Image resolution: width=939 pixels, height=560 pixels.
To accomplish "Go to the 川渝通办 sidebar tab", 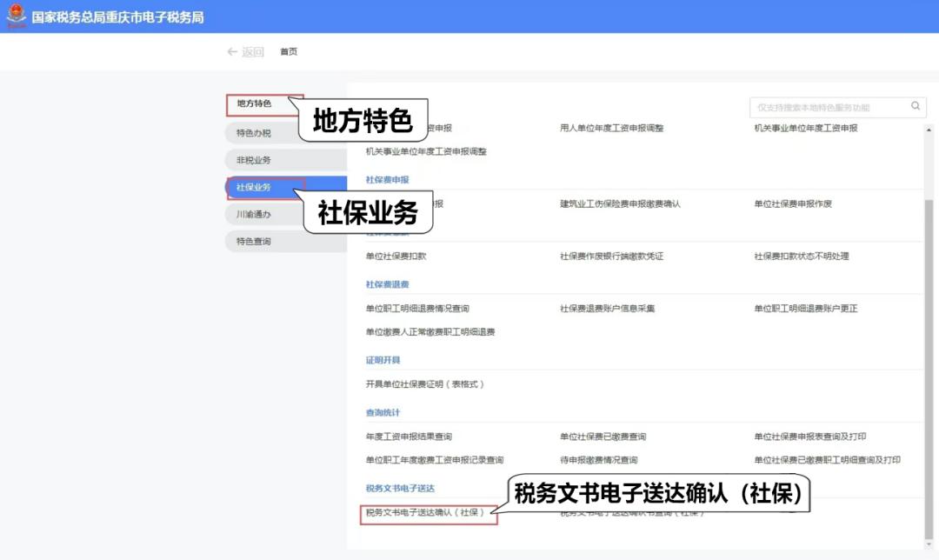I will pos(255,214).
